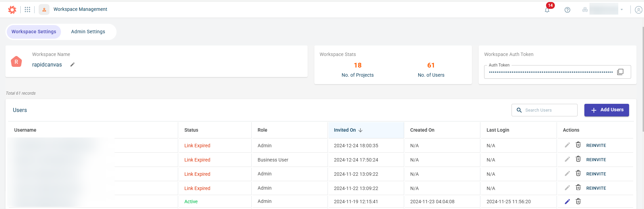Edit the Active admin user row
The width and height of the screenshot is (644, 209).
tap(567, 201)
